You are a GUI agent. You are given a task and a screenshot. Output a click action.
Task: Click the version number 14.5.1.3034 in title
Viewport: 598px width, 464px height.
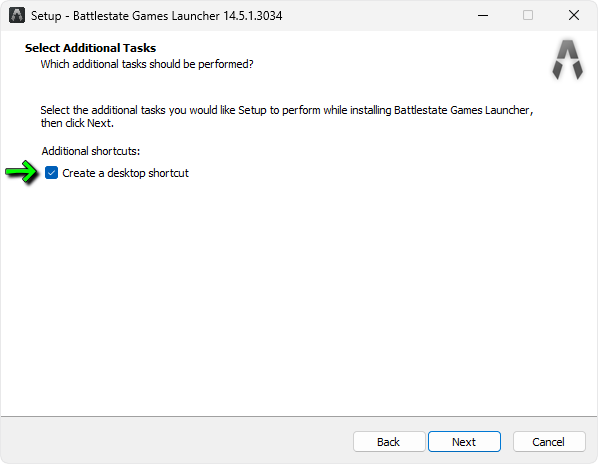click(253, 16)
